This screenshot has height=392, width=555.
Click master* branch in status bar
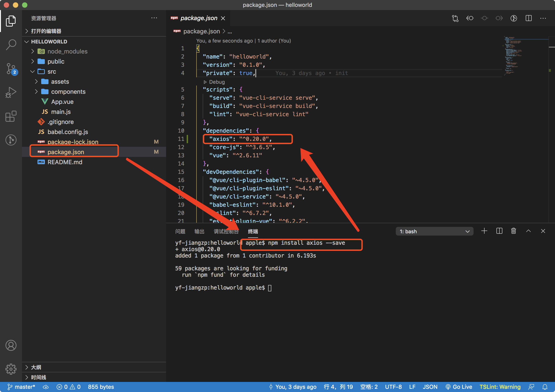coord(21,387)
